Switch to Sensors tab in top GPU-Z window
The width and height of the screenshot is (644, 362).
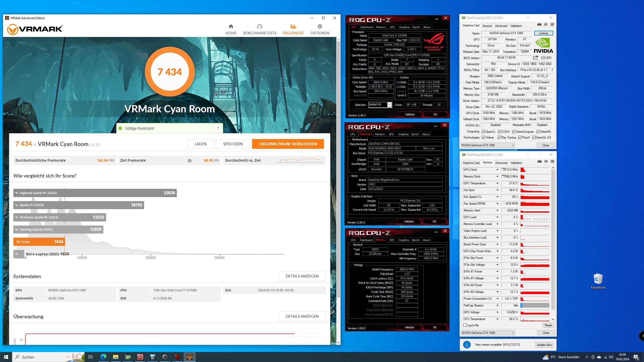(x=487, y=26)
